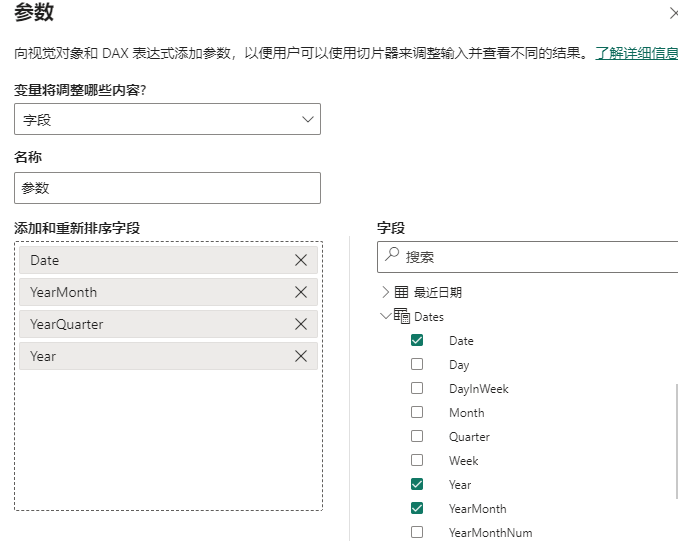
Task: Click the 名称 text box
Action: [x=167, y=188]
